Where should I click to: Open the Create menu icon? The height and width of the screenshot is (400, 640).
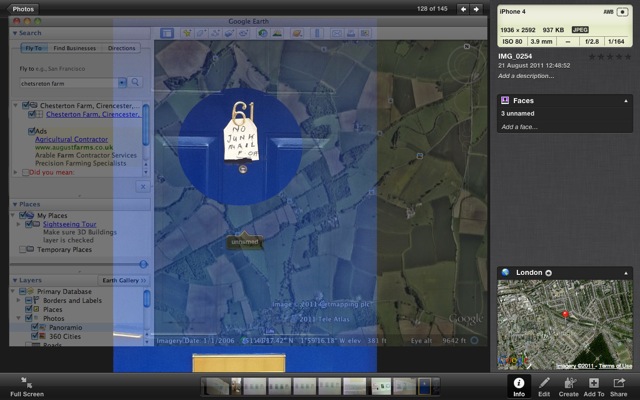point(569,386)
